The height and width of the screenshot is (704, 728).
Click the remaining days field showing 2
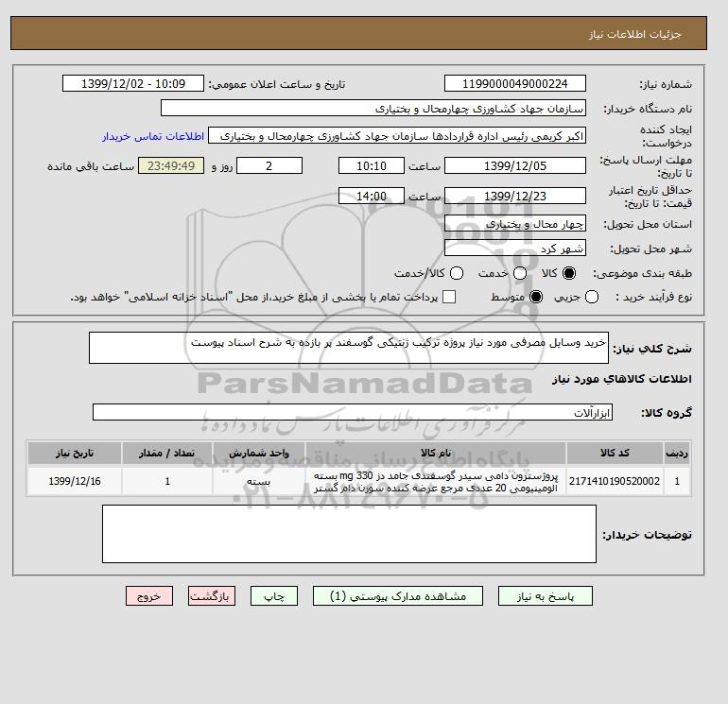[269, 165]
